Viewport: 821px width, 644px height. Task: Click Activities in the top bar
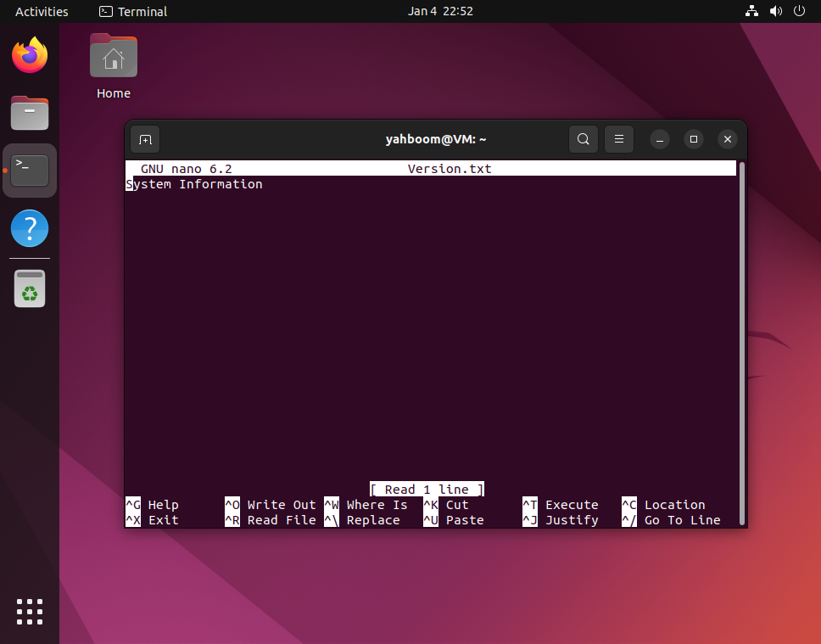[x=42, y=11]
